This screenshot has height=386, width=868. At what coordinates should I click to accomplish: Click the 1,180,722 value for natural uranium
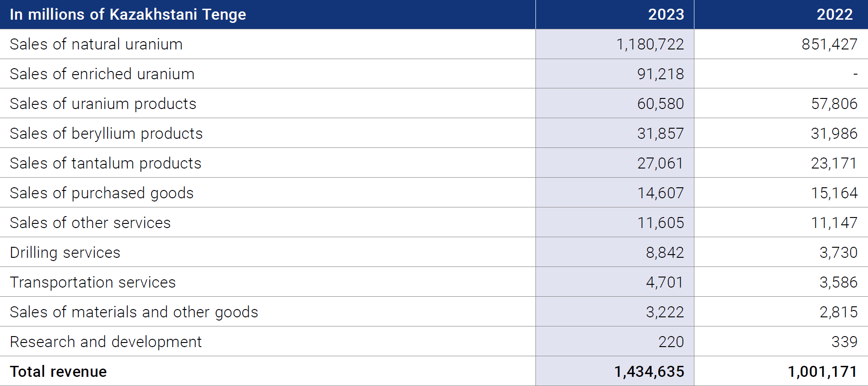click(650, 44)
